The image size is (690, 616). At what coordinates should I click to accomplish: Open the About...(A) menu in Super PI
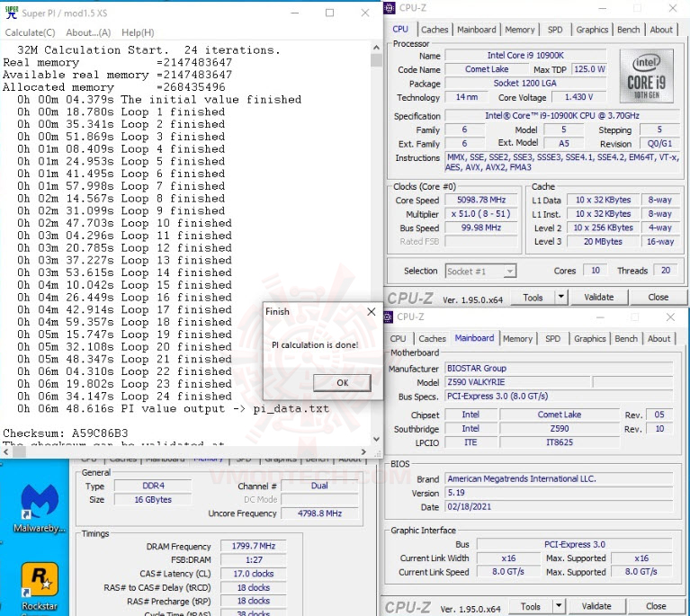(x=88, y=32)
